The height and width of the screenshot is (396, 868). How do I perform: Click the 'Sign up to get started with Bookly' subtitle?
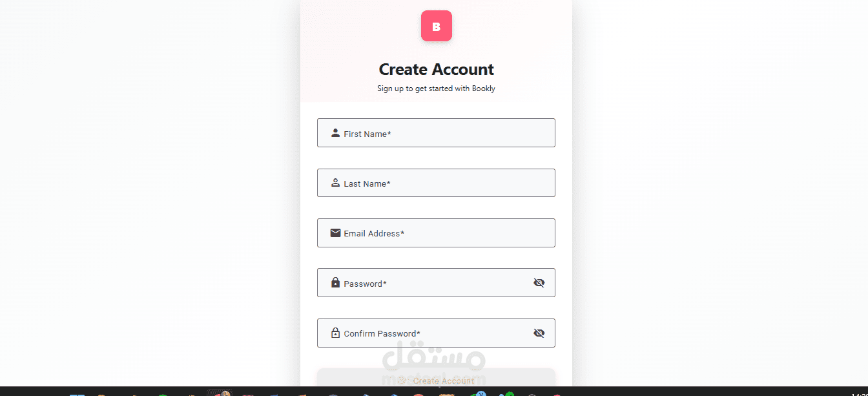tap(437, 89)
